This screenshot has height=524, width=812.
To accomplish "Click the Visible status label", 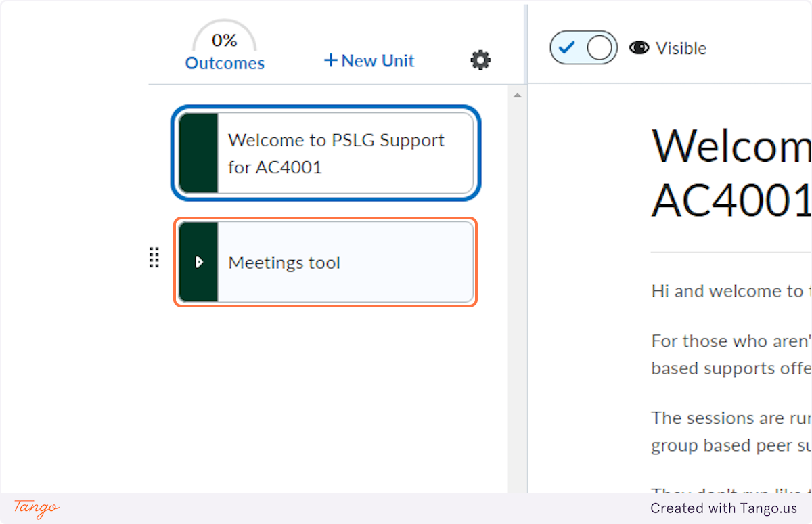I will [681, 48].
